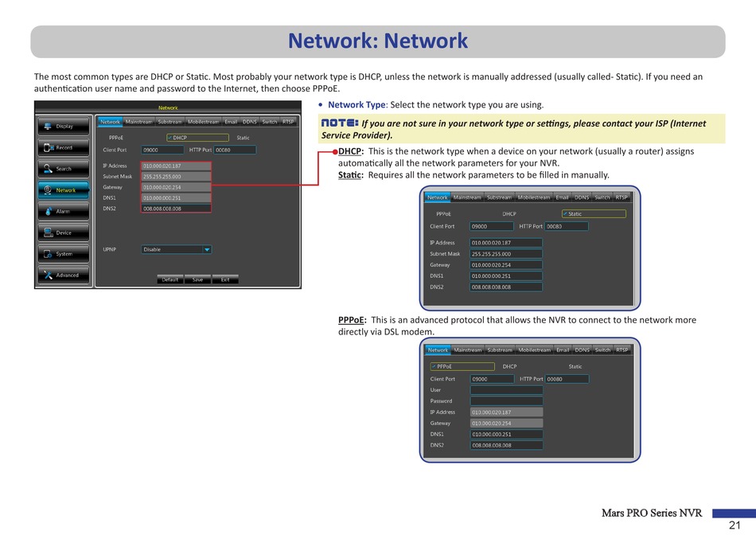This screenshot has width=756, height=535.
Task: Open the System section in the sidebar
Action: 64,254
